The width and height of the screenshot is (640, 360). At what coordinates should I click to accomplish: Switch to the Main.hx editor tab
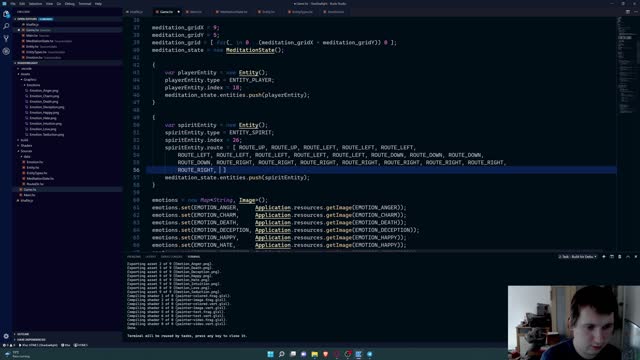tap(196, 12)
